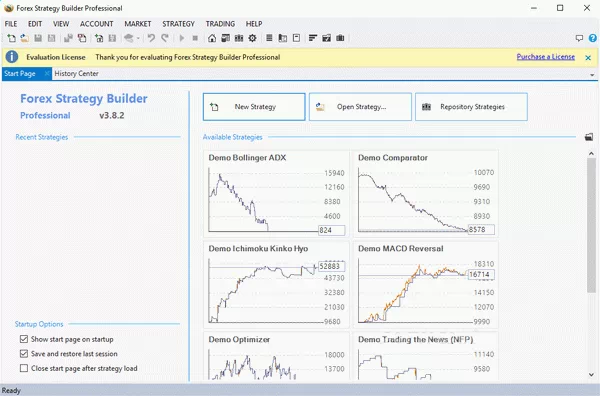Open the dropdown arrow beside the graduation cap
This screenshot has height=396, width=600.
[138, 38]
